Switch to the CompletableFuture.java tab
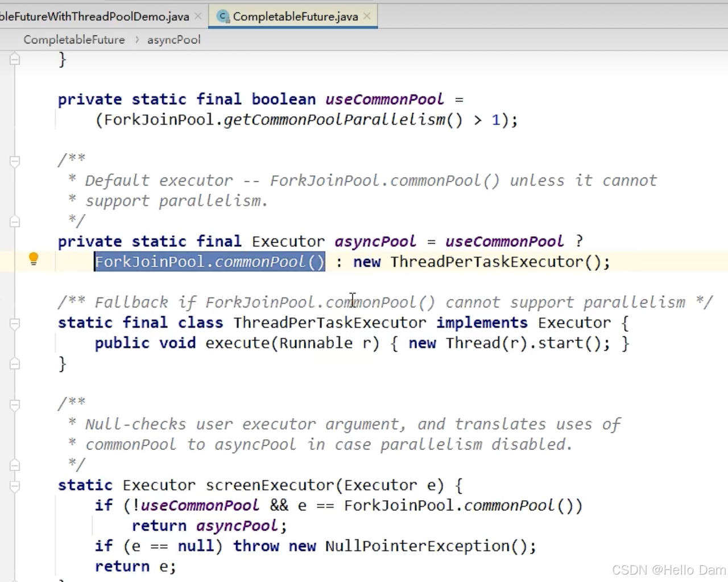 tap(295, 16)
